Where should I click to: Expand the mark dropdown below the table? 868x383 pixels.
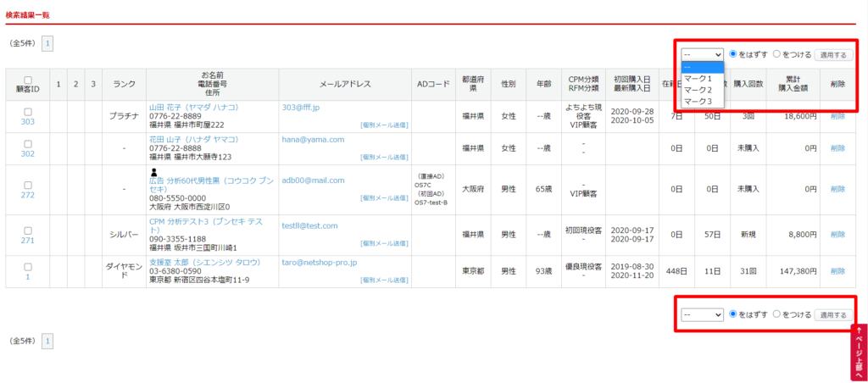tap(702, 314)
